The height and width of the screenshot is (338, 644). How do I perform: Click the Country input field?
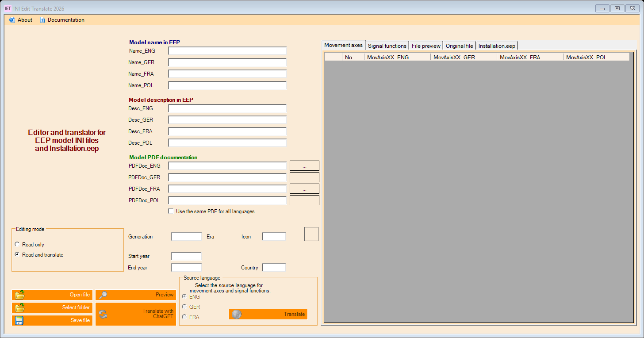(274, 268)
